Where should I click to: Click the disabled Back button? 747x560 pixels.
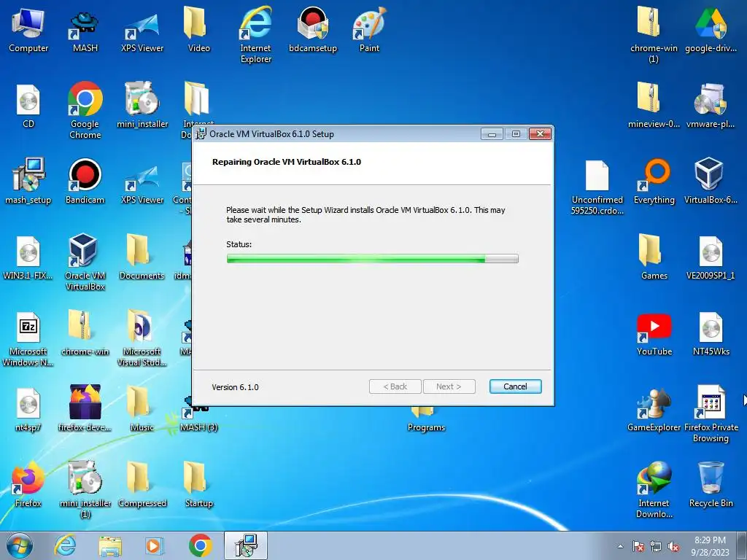(395, 386)
